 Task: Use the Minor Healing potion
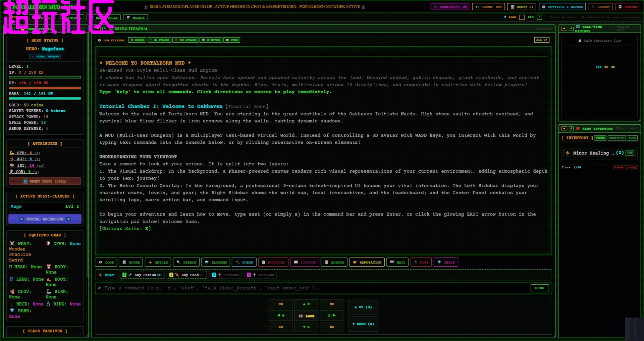[630, 153]
